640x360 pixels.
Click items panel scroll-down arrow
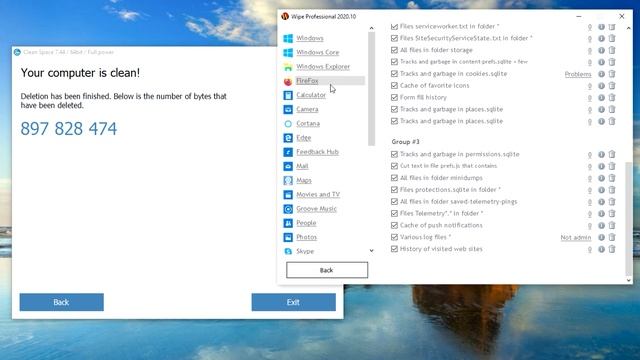point(629,280)
